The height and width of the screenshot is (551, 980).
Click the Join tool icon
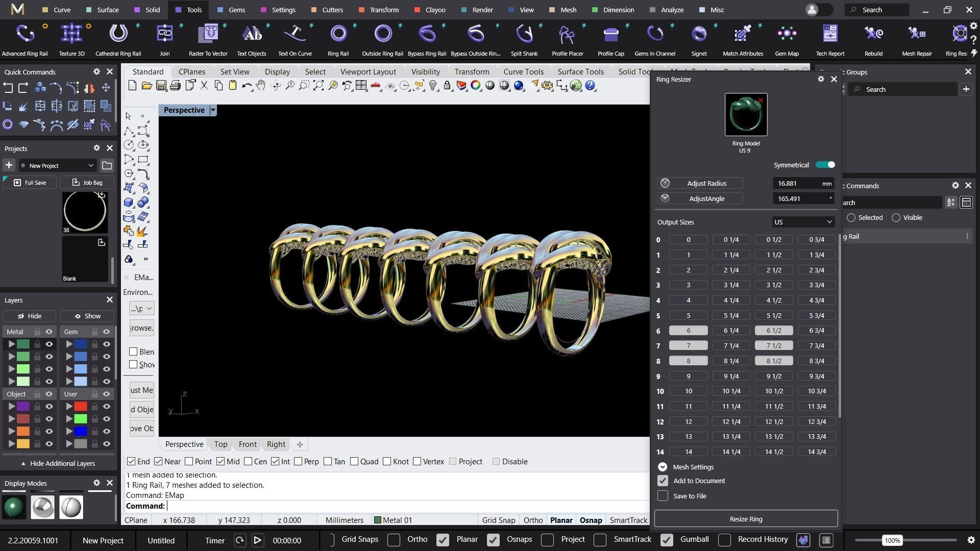[164, 40]
